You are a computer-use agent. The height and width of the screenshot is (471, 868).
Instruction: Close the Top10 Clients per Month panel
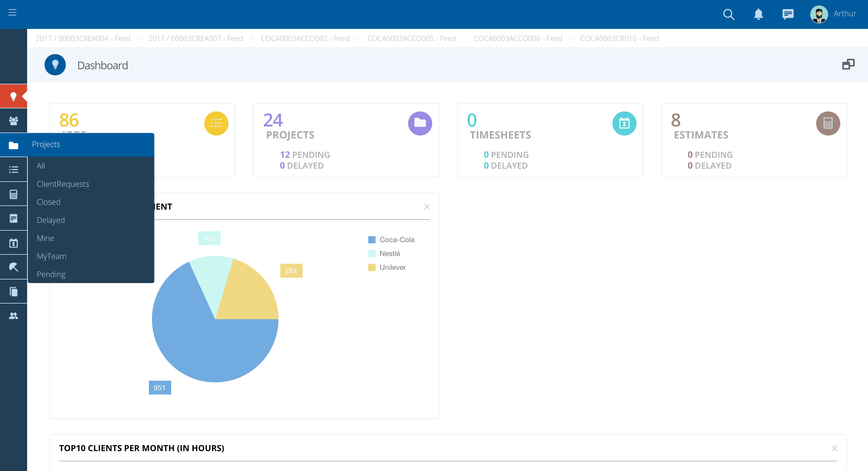coord(834,448)
